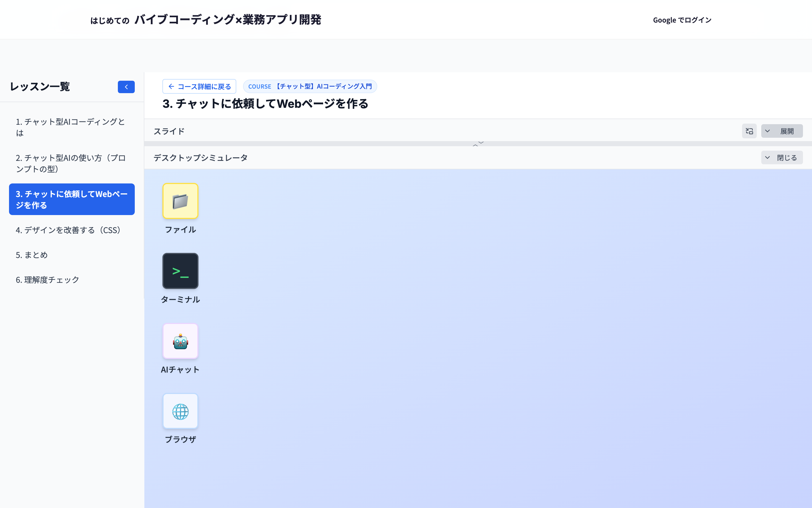Click the スライド section label
This screenshot has height=508, width=812.
pyautogui.click(x=169, y=131)
